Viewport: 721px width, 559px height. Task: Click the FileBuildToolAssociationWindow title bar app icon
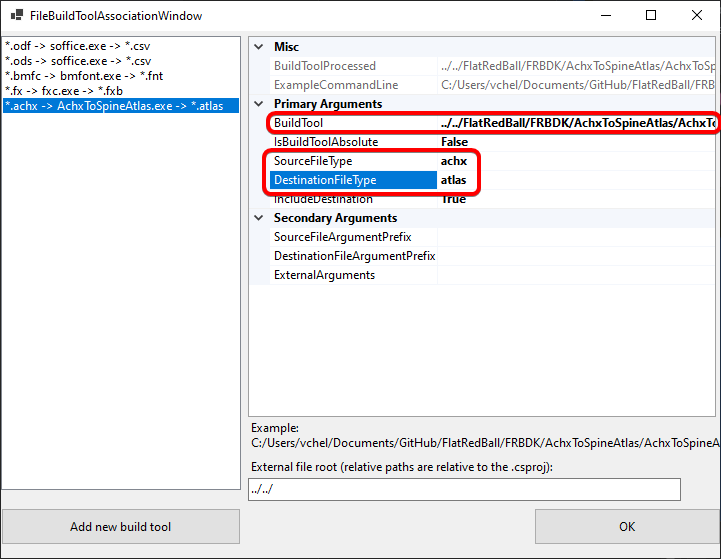tap(16, 16)
